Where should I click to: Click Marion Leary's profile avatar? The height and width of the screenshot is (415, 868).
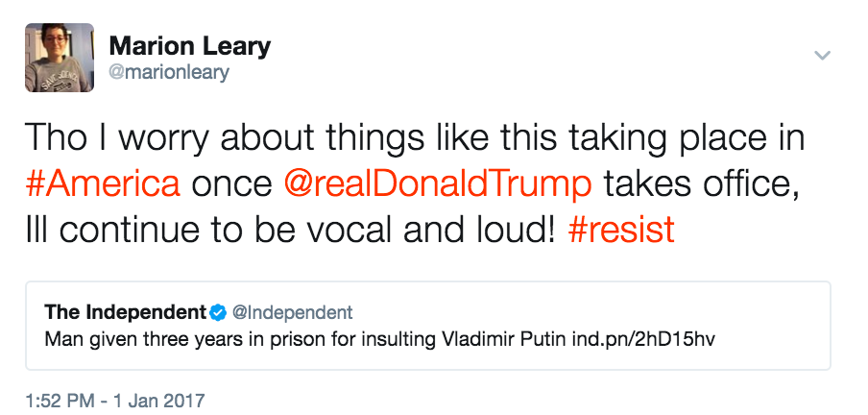(60, 58)
